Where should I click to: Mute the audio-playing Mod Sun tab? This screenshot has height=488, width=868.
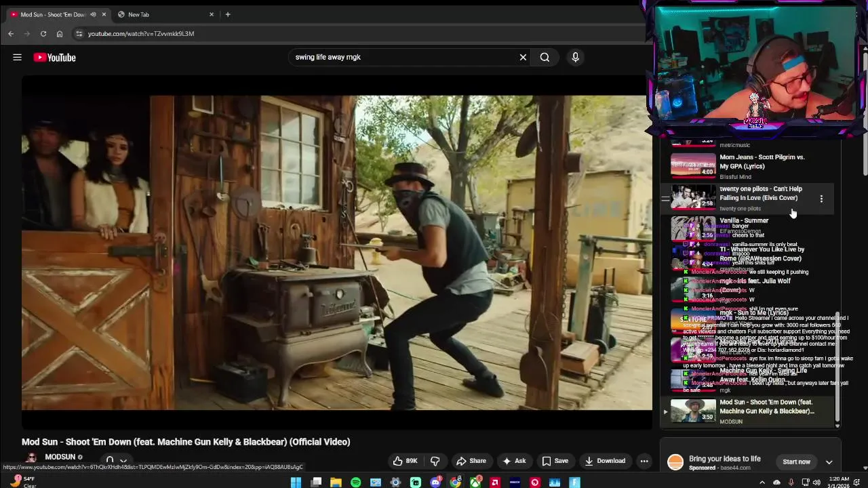click(x=93, y=14)
